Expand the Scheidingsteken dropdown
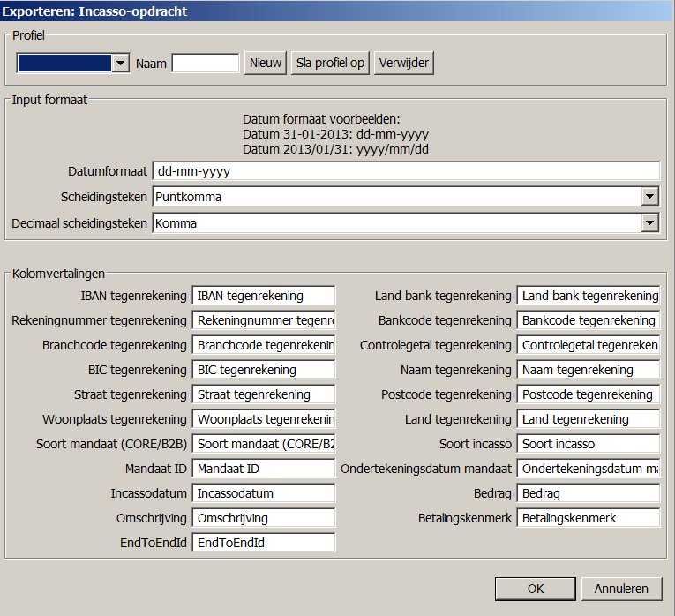Screen dimensions: 675x616 pyautogui.click(x=650, y=197)
